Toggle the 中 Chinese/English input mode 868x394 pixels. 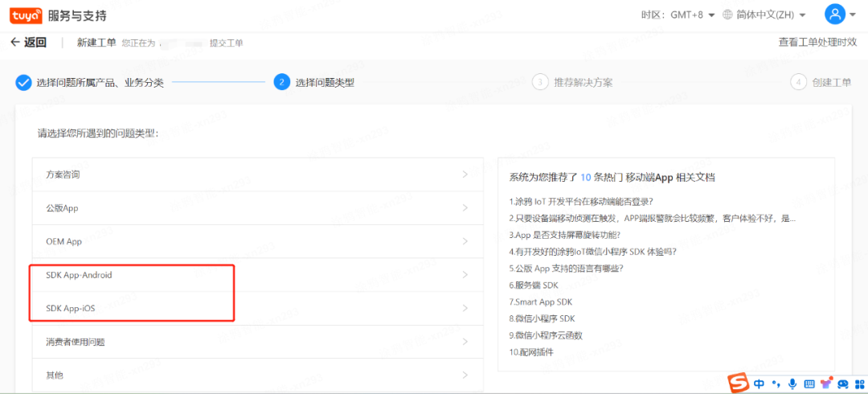(759, 383)
